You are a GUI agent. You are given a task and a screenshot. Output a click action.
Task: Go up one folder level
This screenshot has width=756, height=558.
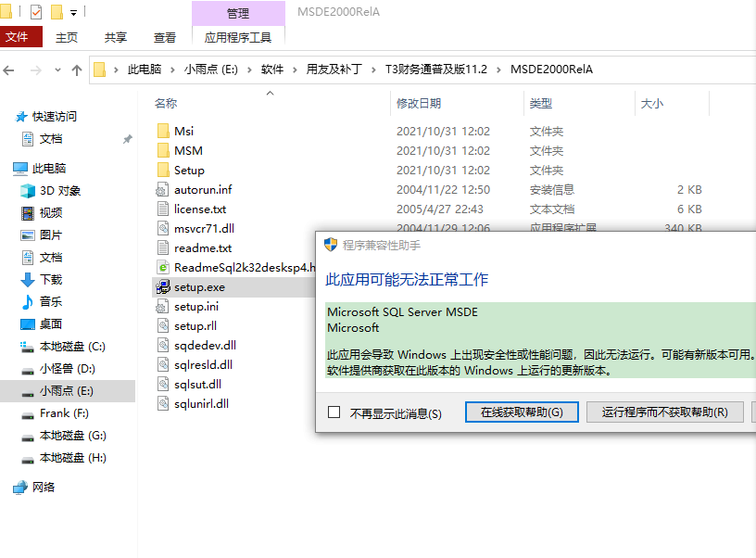point(77,70)
